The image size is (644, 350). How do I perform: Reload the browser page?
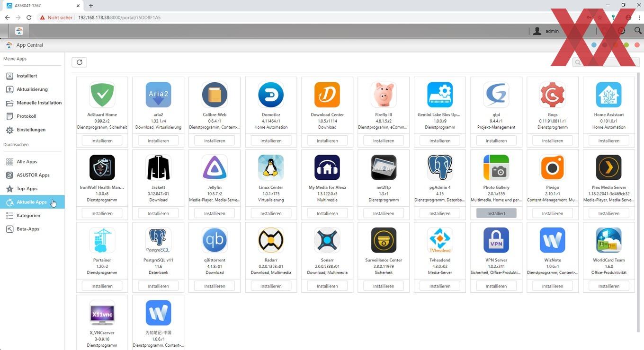(x=29, y=17)
